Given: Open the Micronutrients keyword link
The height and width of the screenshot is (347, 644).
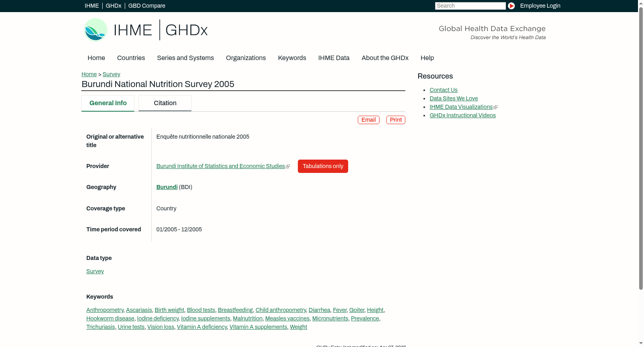Looking at the screenshot, I should (x=330, y=318).
